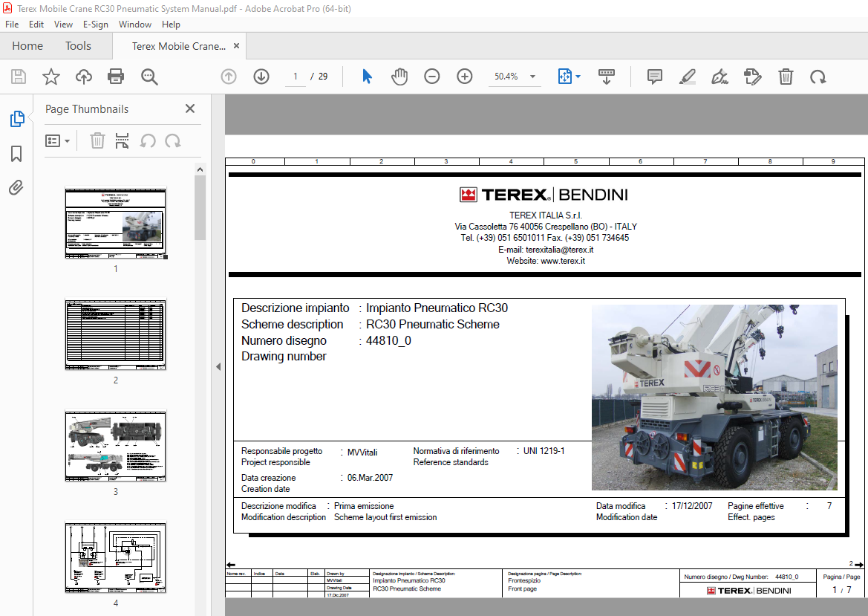Click the 'MVVitali' project responsible text

tap(362, 452)
